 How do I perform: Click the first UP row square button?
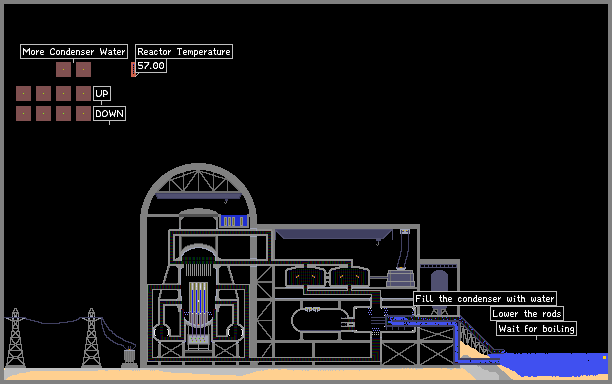point(23,94)
